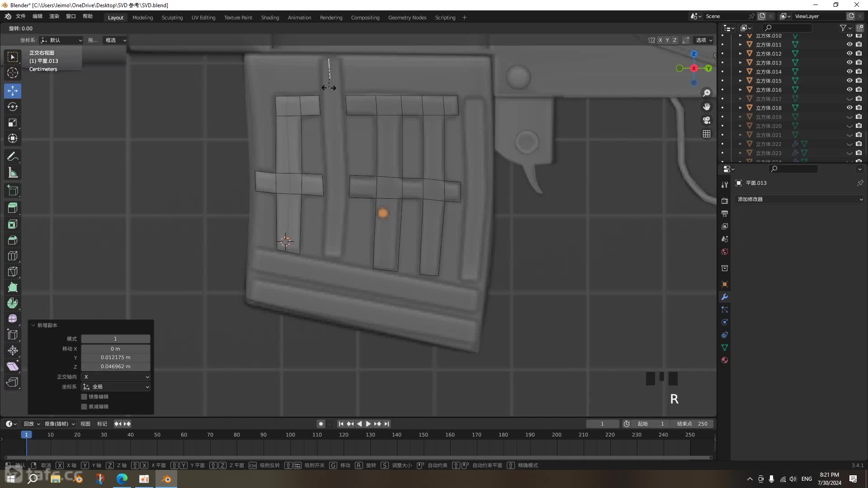Open the 编辑 menu
Image resolution: width=868 pixels, height=488 pixels.
click(38, 16)
